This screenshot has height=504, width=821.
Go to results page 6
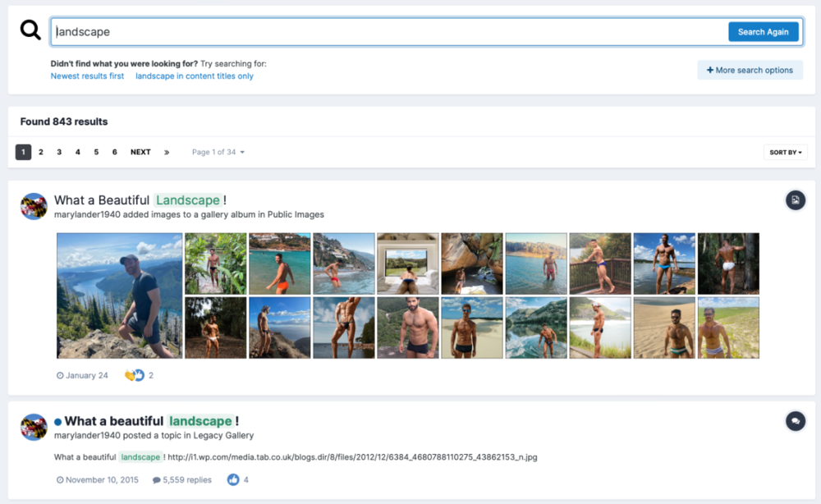[114, 152]
